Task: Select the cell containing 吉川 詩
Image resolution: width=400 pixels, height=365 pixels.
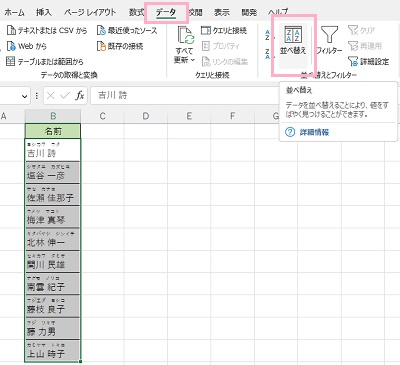Action: tap(53, 150)
